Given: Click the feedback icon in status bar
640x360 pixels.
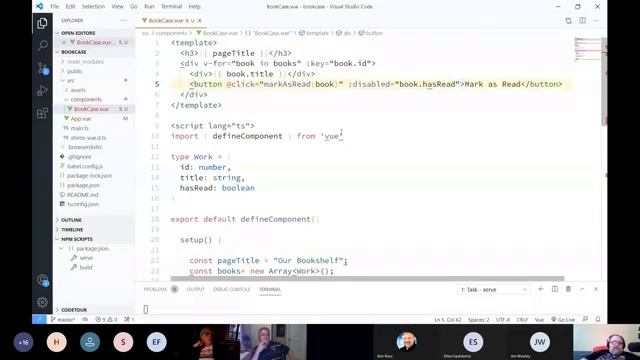Looking at the screenshot, I should (585, 320).
